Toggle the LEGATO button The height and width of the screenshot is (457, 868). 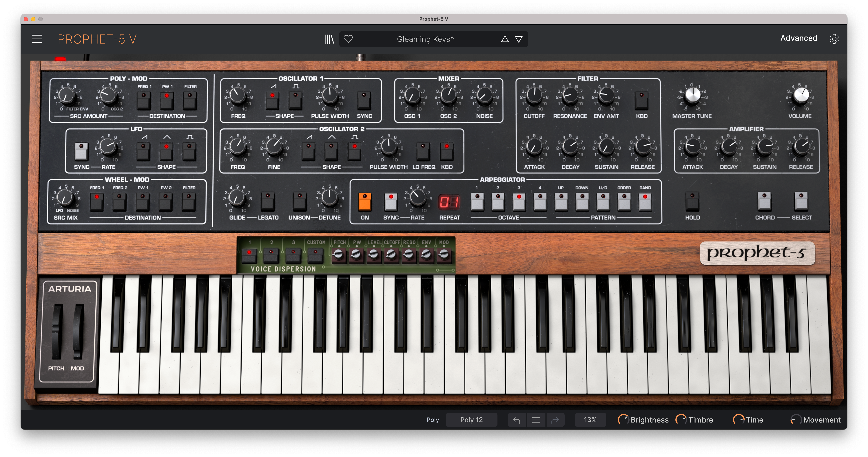pos(268,202)
